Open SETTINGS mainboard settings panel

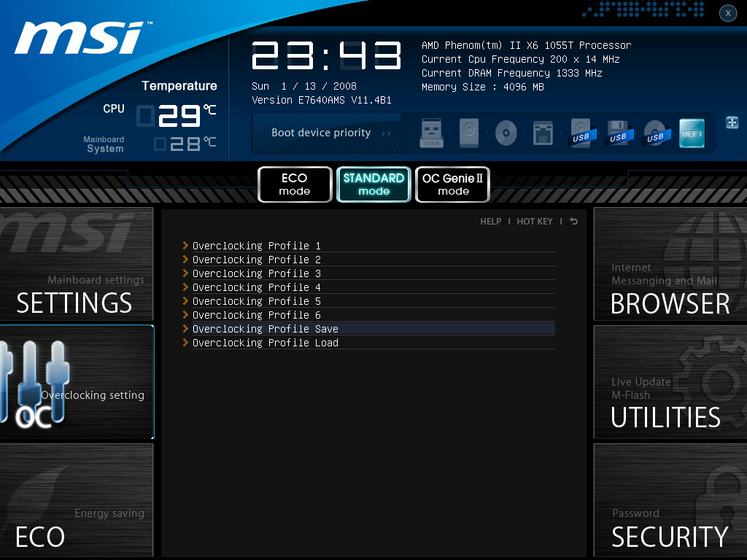77,264
